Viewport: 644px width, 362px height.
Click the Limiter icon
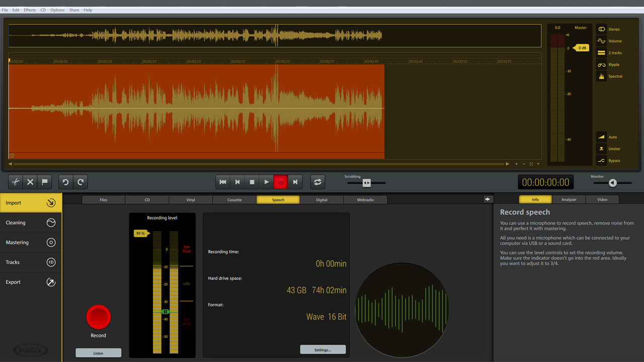(601, 148)
